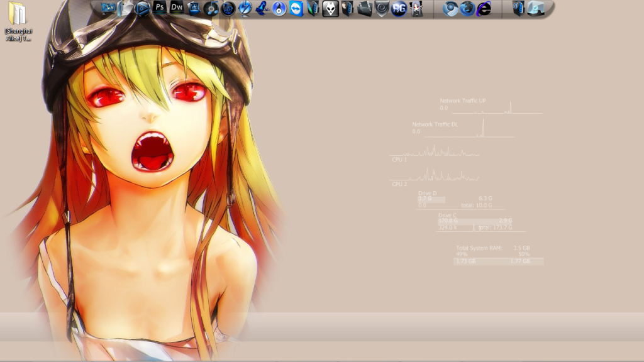Open Internet Explorer from the dock
This screenshot has height=362, width=644.
tap(484, 9)
